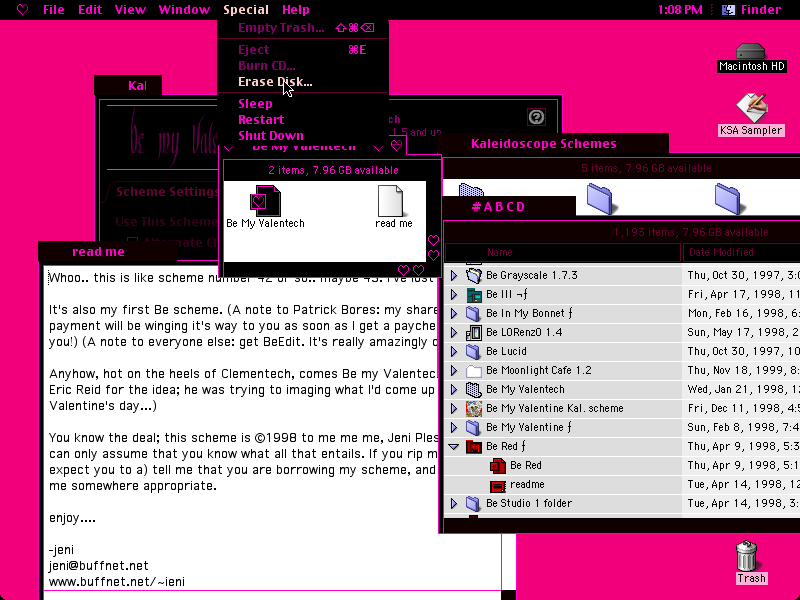Sort the list by Date Modified header
This screenshot has width=800, height=600.
[x=741, y=253]
